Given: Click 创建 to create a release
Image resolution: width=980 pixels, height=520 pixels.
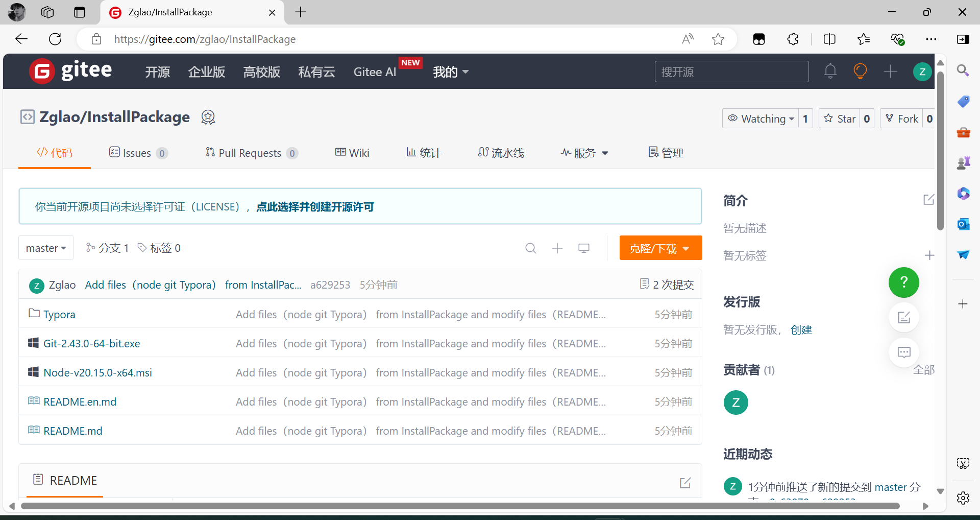Looking at the screenshot, I should (x=801, y=330).
